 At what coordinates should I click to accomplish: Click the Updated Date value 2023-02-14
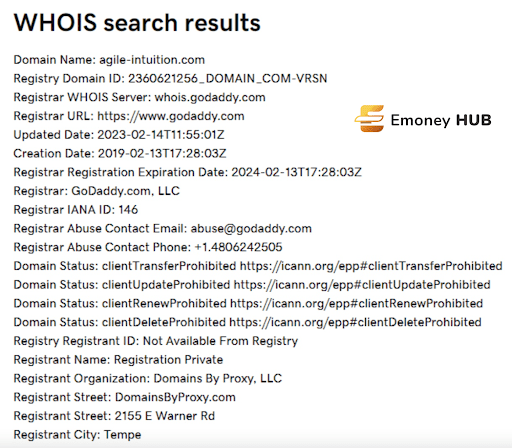click(x=161, y=135)
